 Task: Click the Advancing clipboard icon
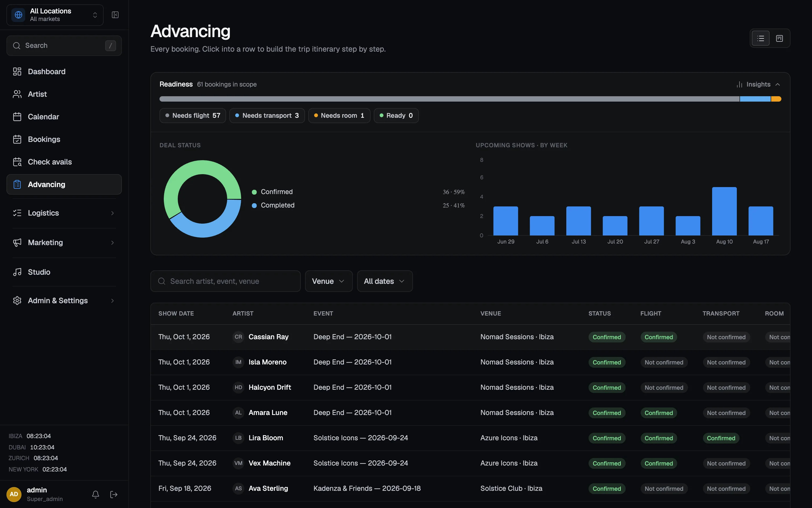click(17, 184)
